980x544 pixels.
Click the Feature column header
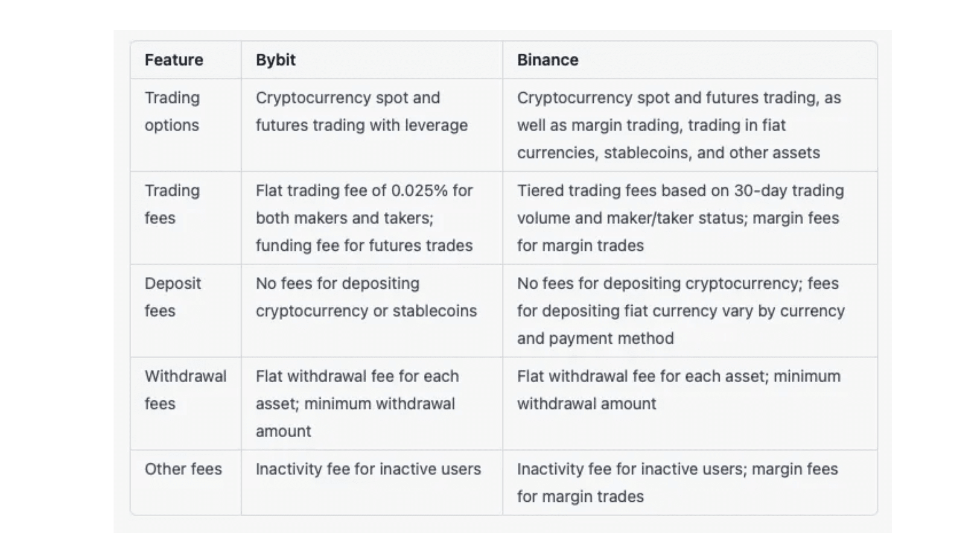(x=174, y=60)
